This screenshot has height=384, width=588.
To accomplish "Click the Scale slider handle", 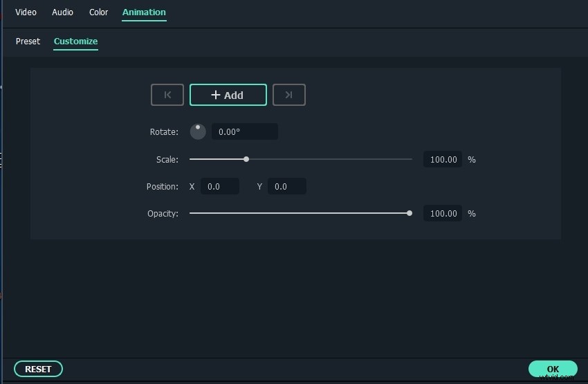I will point(246,159).
